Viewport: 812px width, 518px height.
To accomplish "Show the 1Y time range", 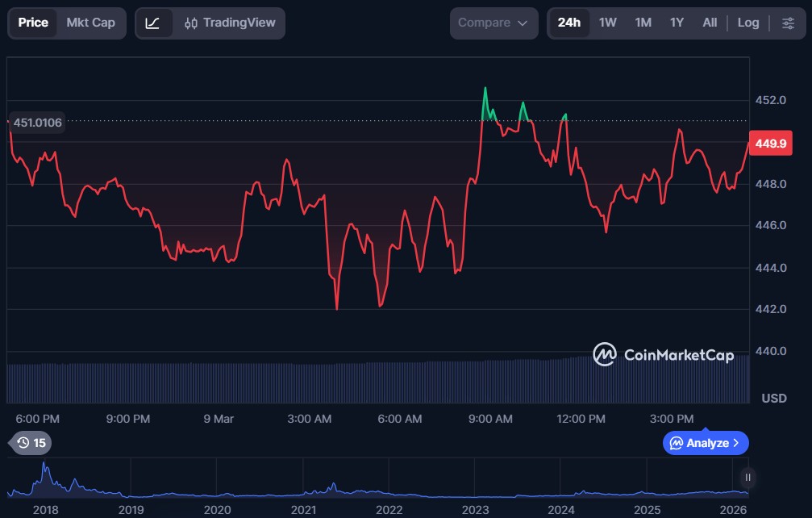I will (677, 23).
